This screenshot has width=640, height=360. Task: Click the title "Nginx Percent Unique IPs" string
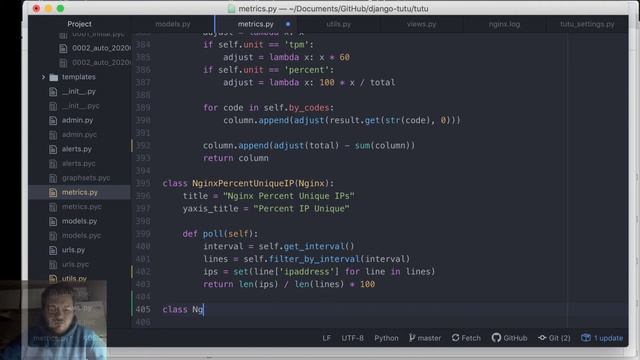pos(289,196)
